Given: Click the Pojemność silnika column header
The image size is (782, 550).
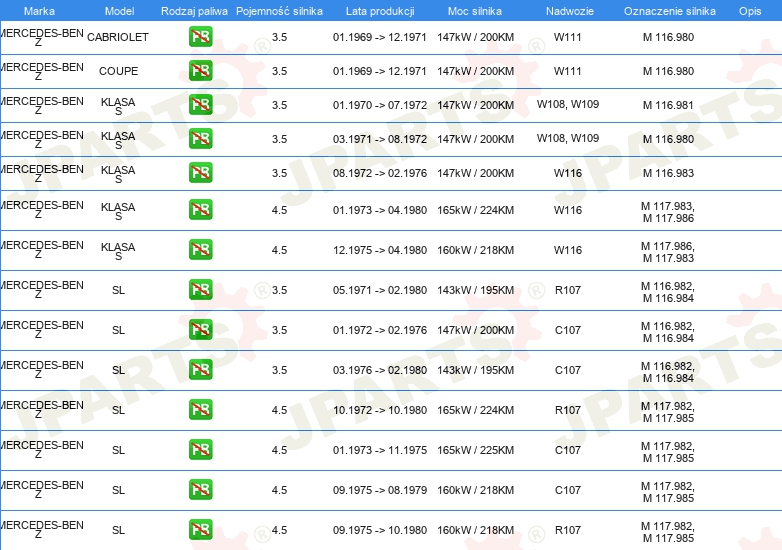Looking at the screenshot, I should 279,11.
